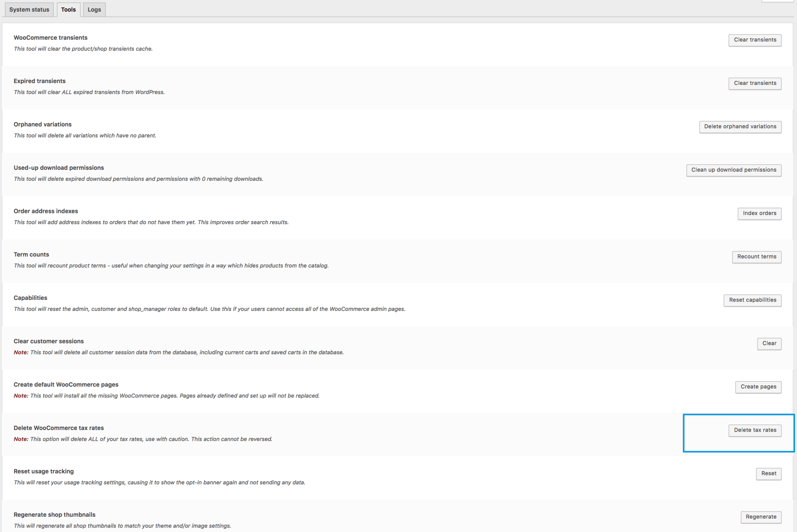
Task: Open the Logs tab
Action: pos(94,10)
